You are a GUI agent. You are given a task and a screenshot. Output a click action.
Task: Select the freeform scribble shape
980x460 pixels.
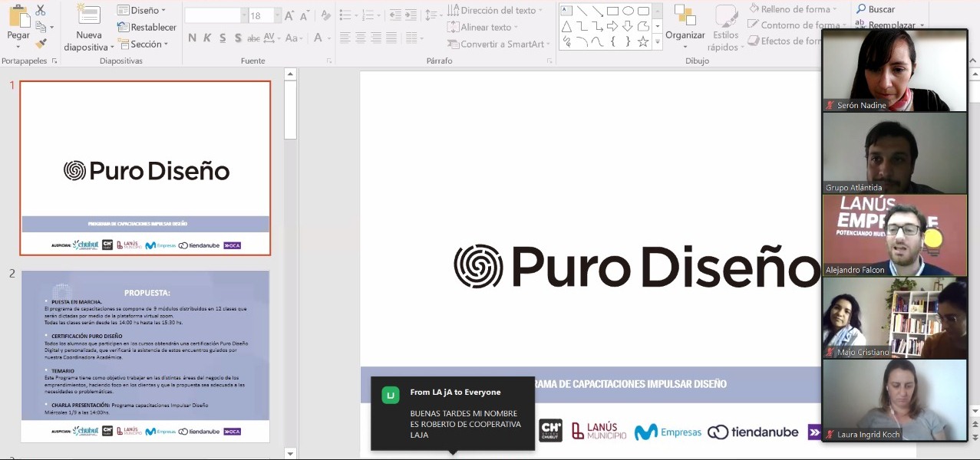[x=566, y=42]
